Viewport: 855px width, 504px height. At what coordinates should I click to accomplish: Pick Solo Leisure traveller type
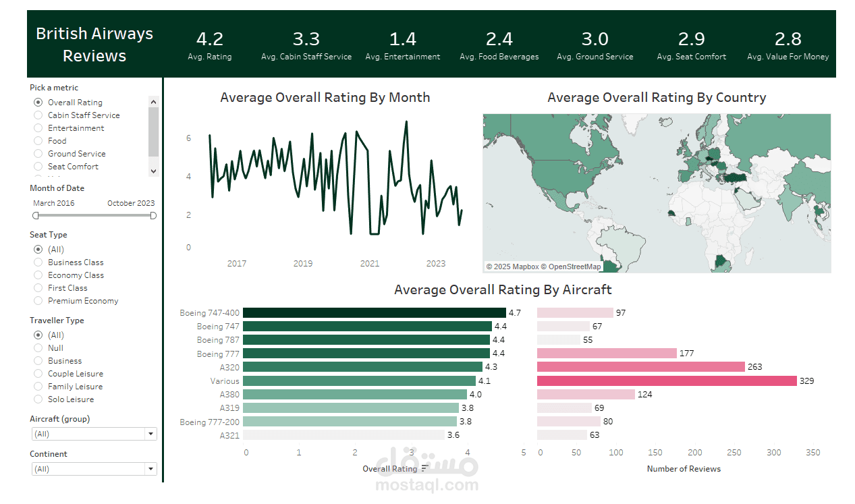click(38, 399)
